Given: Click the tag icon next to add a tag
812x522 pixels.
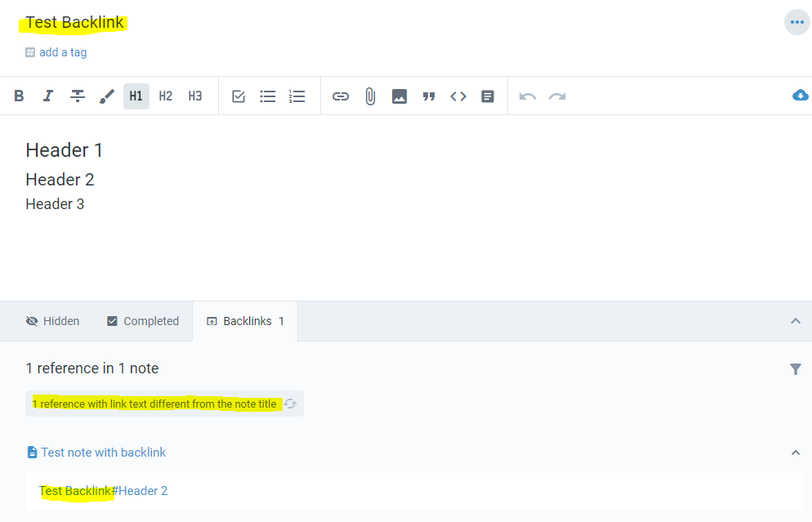Looking at the screenshot, I should pyautogui.click(x=30, y=52).
